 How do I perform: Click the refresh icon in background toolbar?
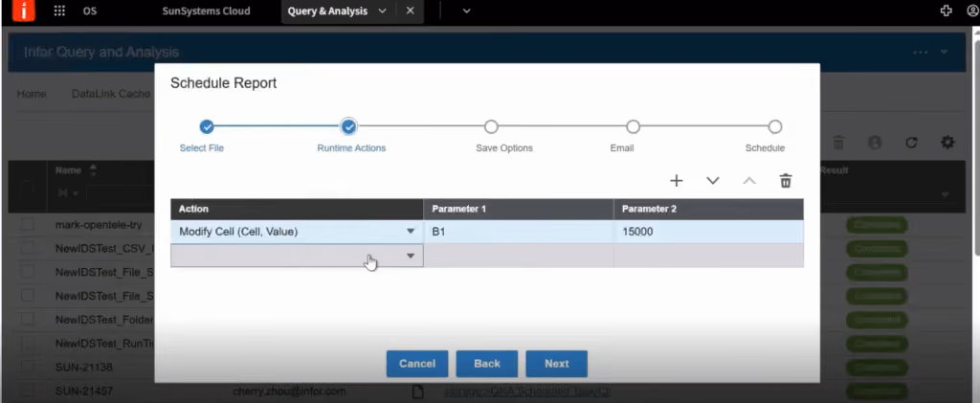coord(911,143)
